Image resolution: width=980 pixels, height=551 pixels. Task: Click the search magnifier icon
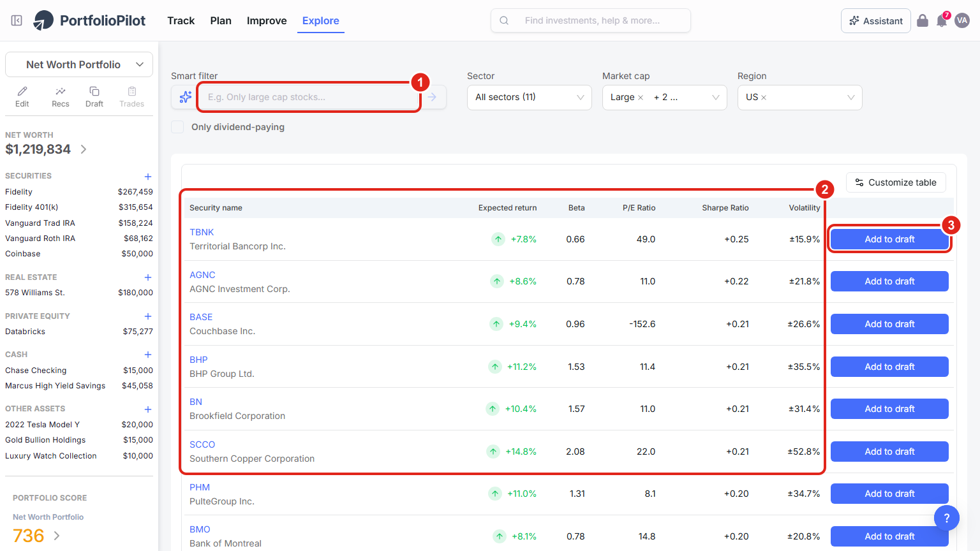504,20
